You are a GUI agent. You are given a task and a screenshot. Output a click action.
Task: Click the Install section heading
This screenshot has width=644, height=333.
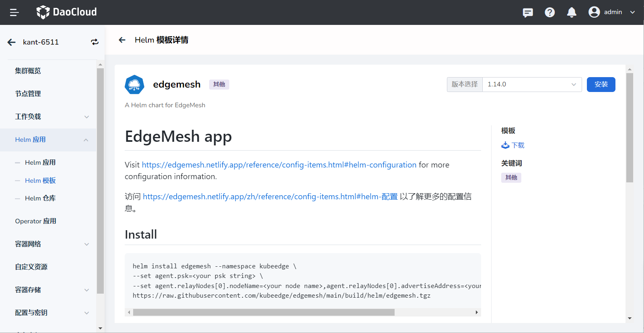click(141, 235)
